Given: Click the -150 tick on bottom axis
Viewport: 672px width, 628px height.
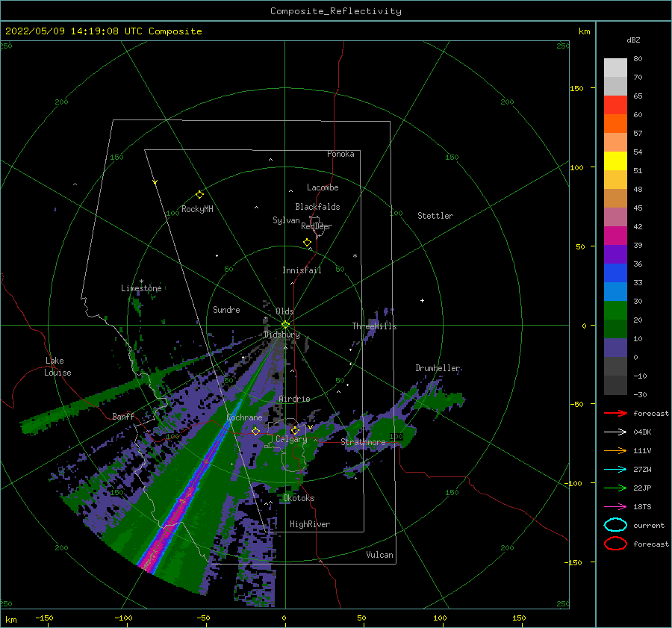Looking at the screenshot, I should [44, 618].
